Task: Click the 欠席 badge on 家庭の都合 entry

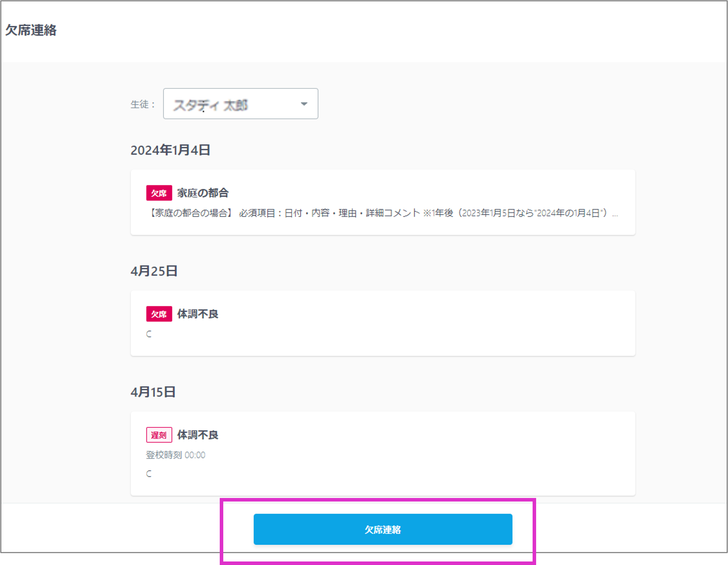Action: tap(159, 193)
